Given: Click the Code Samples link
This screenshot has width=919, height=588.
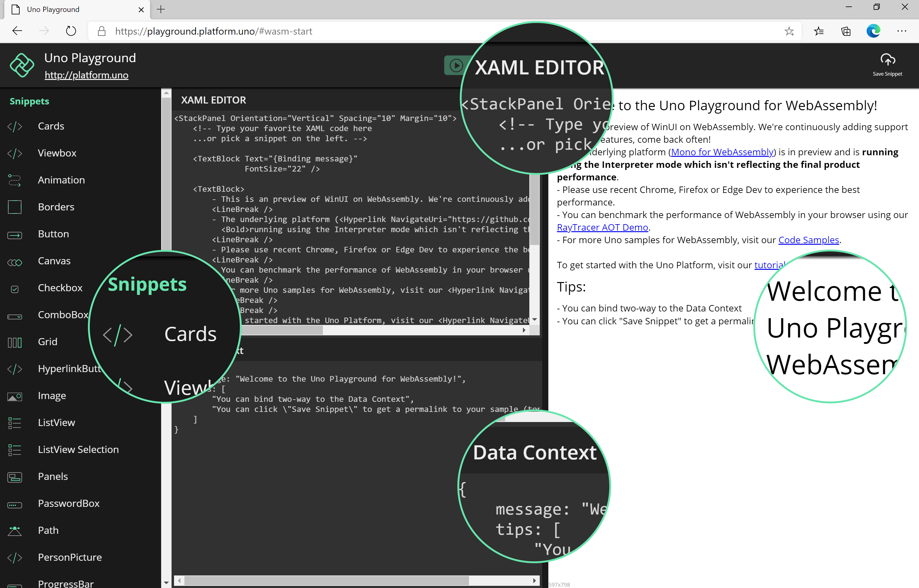Looking at the screenshot, I should click(808, 240).
